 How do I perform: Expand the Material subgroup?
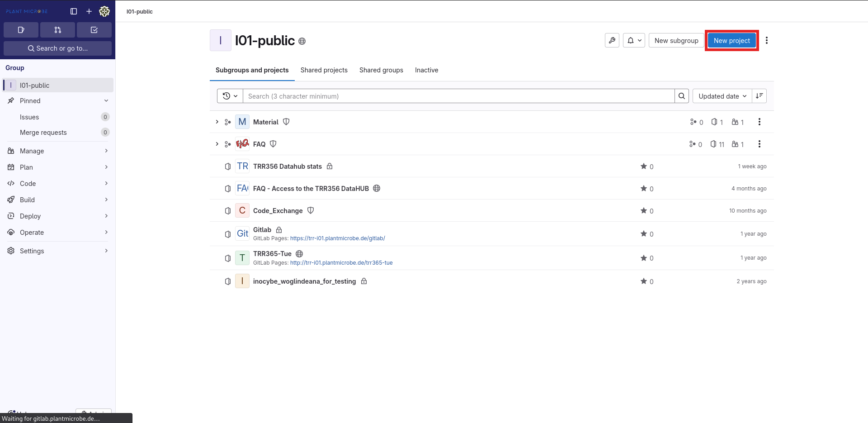coord(217,122)
